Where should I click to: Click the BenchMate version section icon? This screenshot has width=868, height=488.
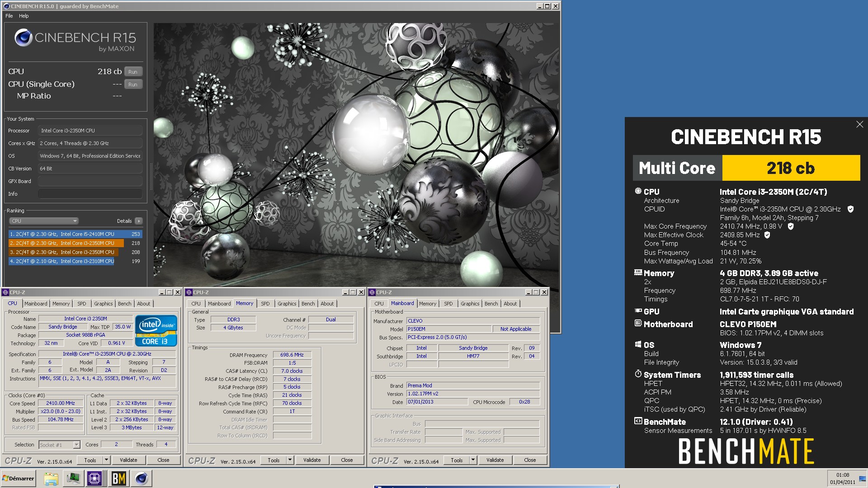pyautogui.click(x=638, y=421)
